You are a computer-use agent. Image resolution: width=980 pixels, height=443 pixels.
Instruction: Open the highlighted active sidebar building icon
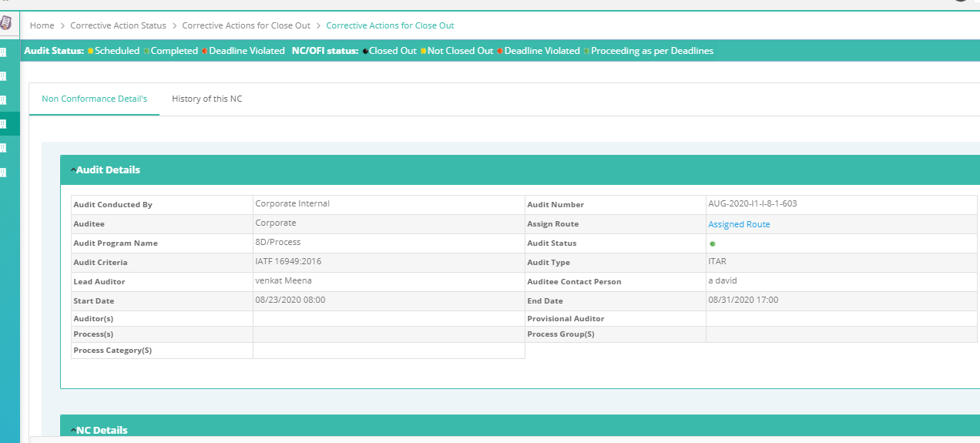(3, 123)
